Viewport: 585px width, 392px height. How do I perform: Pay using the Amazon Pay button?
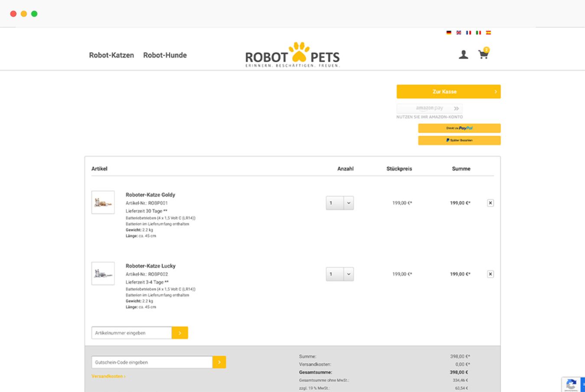(429, 108)
